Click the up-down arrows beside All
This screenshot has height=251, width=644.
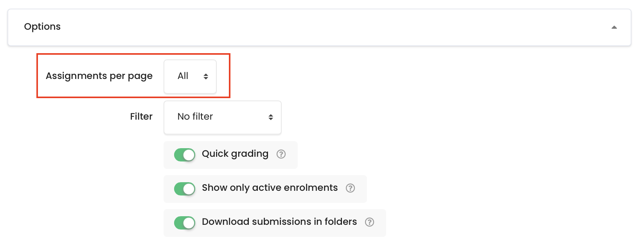[x=206, y=77]
